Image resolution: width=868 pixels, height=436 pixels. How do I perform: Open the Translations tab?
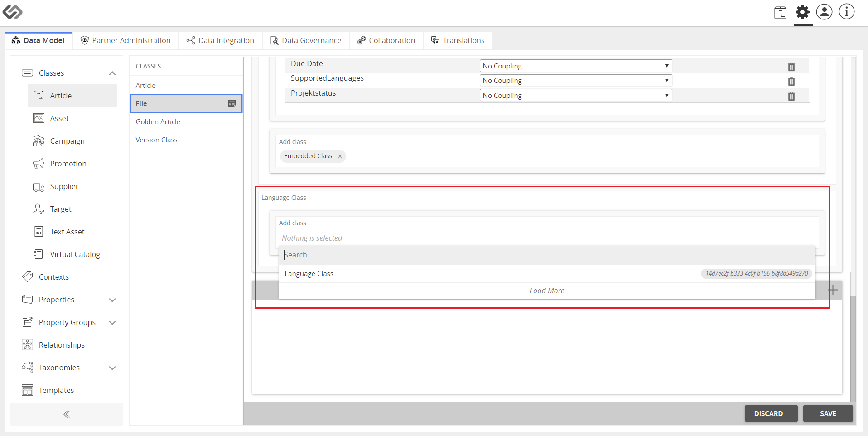pos(458,40)
